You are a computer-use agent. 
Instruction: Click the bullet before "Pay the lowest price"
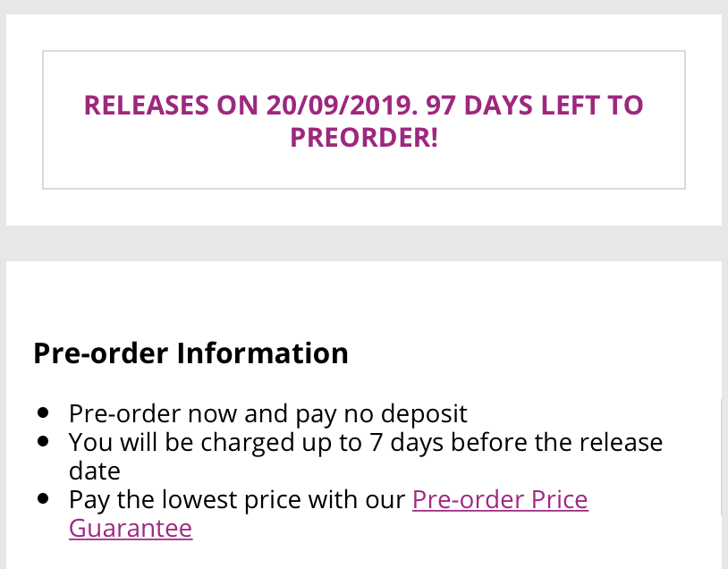(x=43, y=499)
